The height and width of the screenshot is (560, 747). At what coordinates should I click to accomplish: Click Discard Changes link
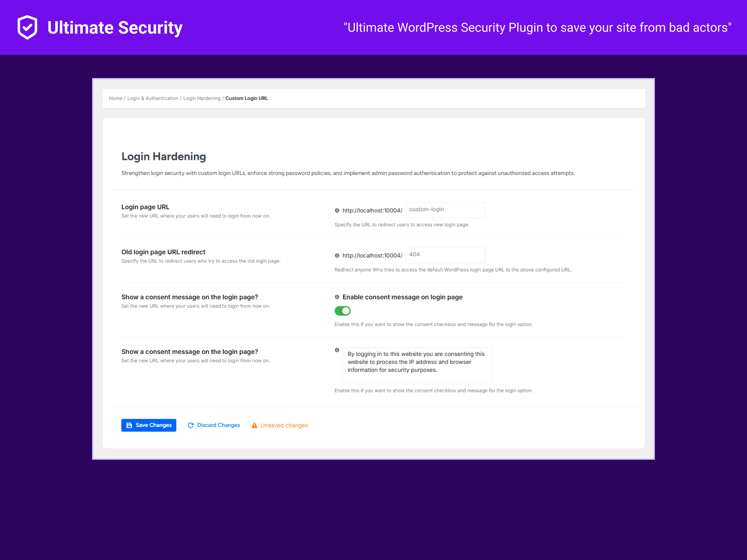(x=218, y=425)
